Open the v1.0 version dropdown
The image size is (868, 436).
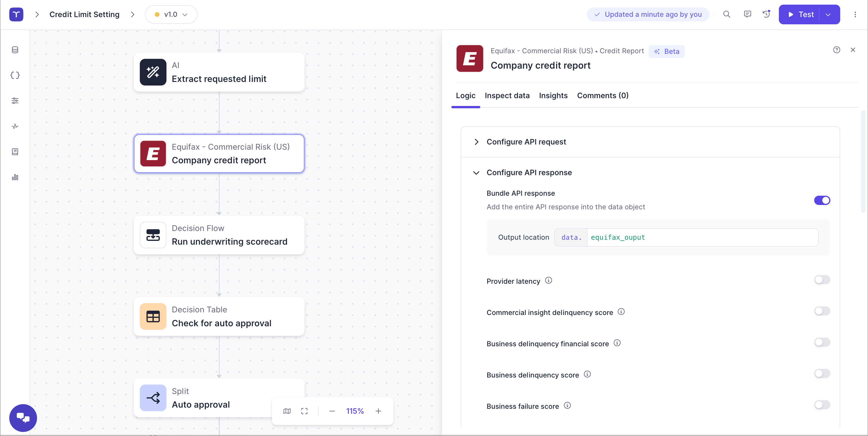point(171,14)
